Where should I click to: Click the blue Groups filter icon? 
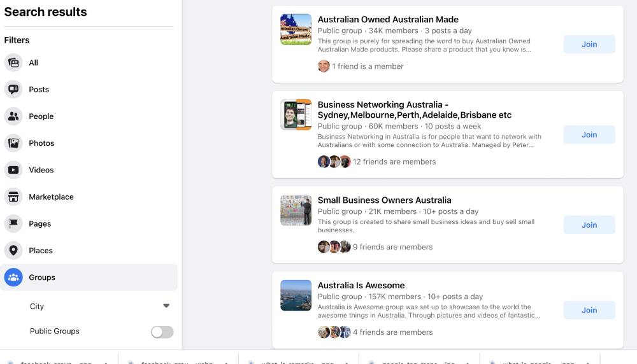(13, 277)
